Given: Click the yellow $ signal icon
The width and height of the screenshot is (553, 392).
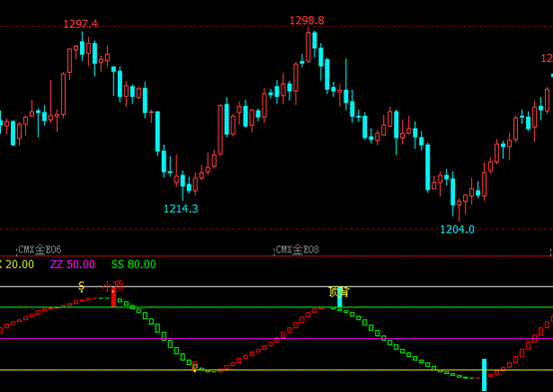Looking at the screenshot, I should click(x=82, y=286).
